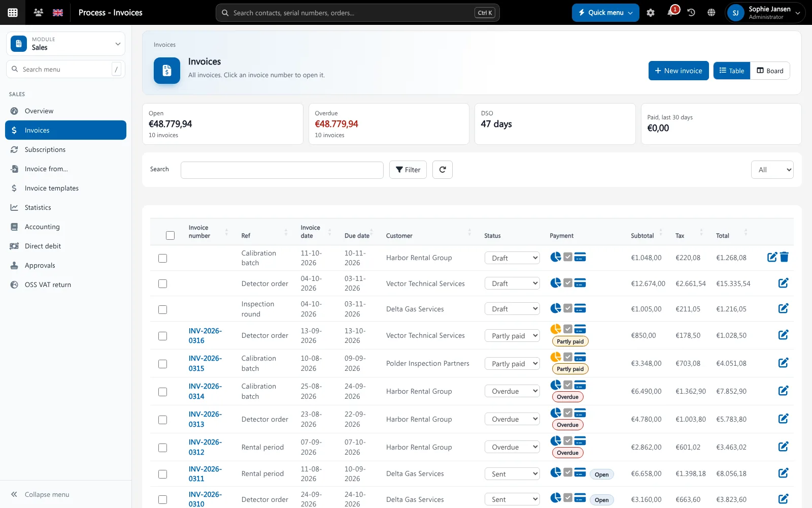Open the apps grid menu icon
The image size is (812, 508).
tap(13, 12)
